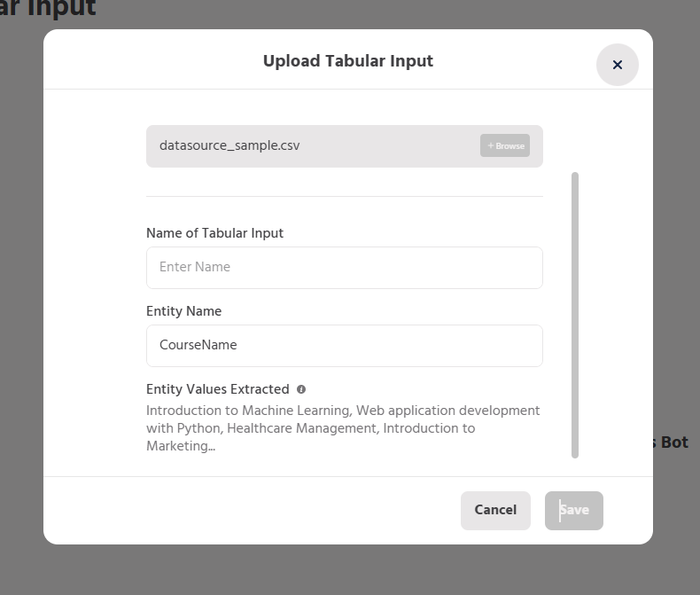Save the tabular input
The width and height of the screenshot is (700, 595).
tap(573, 510)
